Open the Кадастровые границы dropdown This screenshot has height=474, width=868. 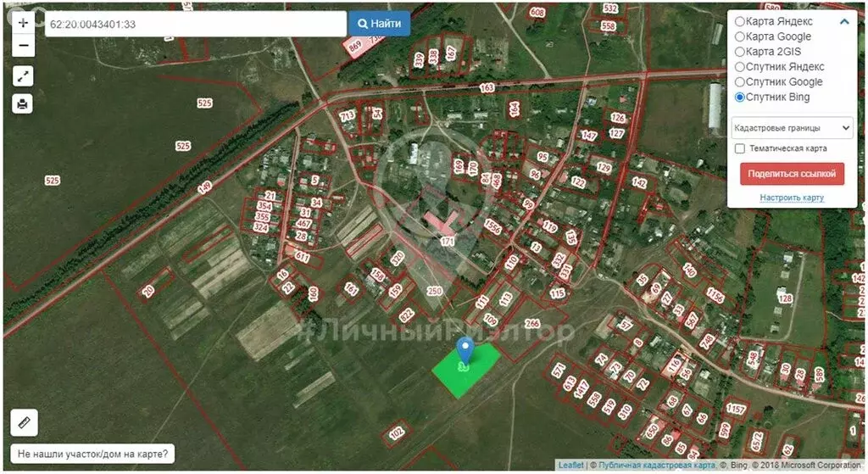pos(792,127)
